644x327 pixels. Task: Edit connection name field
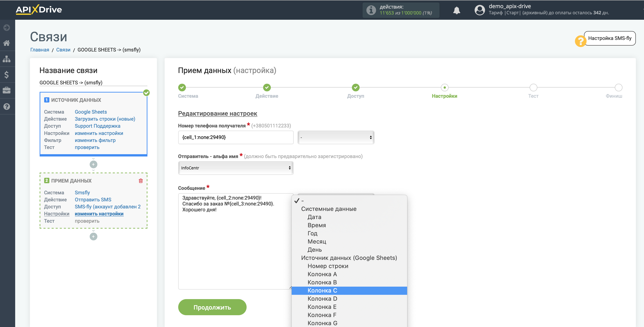(93, 83)
